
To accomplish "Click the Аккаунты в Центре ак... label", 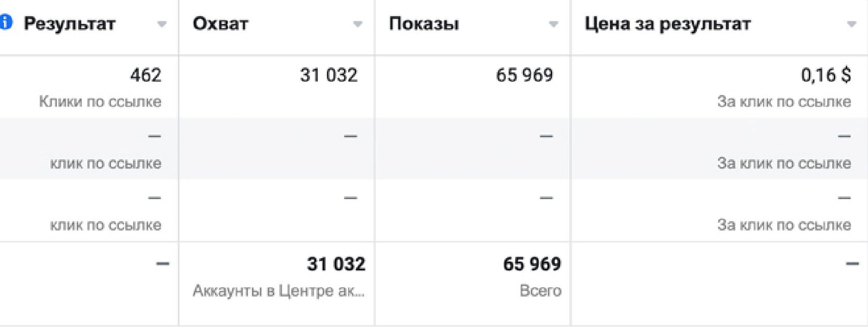I will point(279,291).
